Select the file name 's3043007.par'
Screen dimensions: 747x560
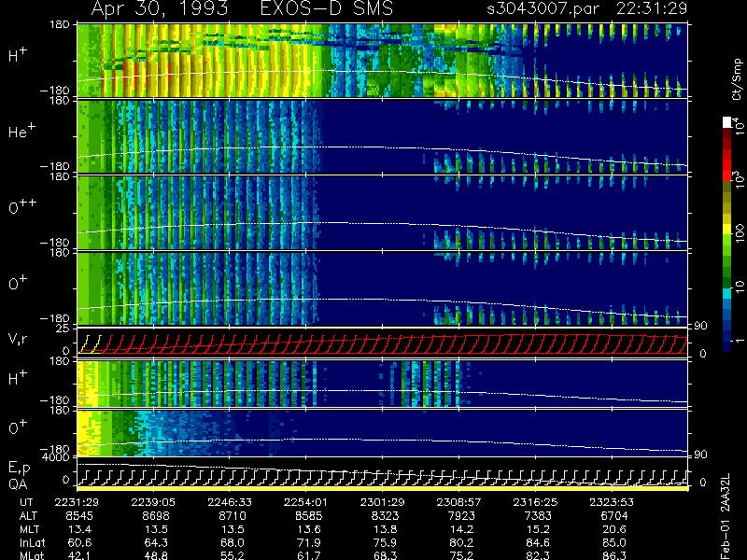point(543,8)
